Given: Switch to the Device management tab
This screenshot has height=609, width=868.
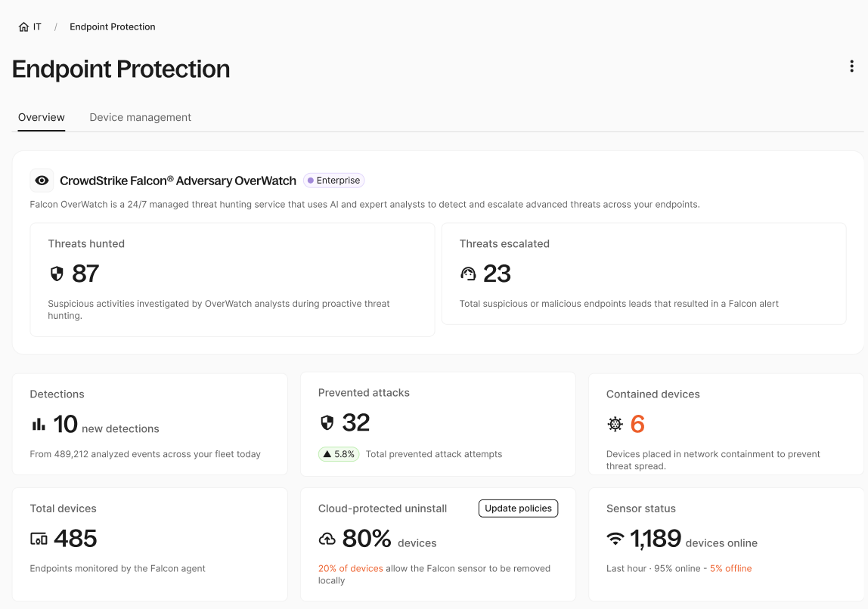Looking at the screenshot, I should tap(140, 118).
